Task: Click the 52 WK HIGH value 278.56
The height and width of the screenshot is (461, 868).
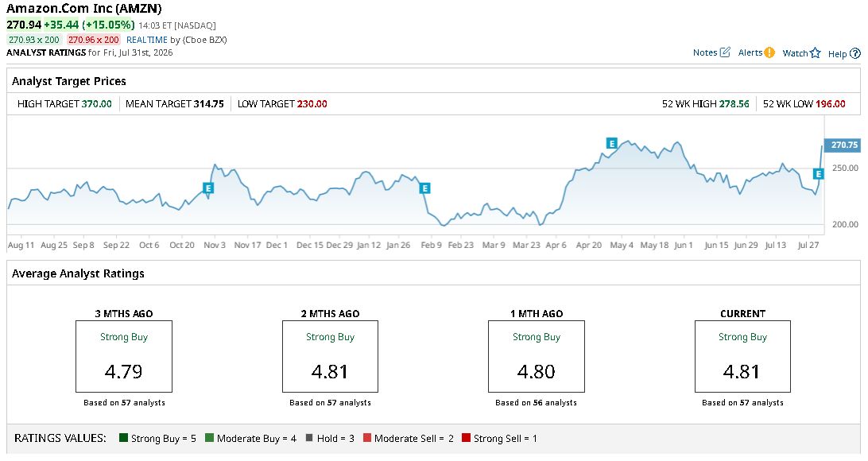Action: tap(734, 104)
